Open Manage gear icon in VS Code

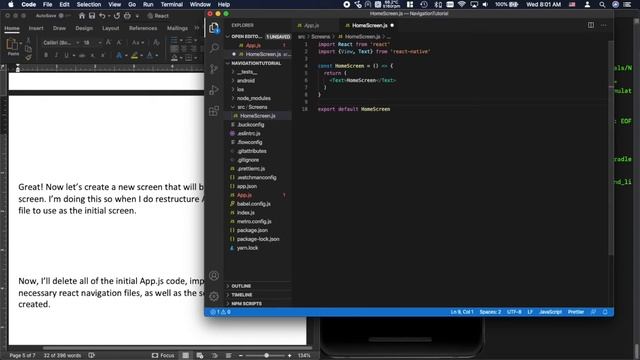pos(214,296)
